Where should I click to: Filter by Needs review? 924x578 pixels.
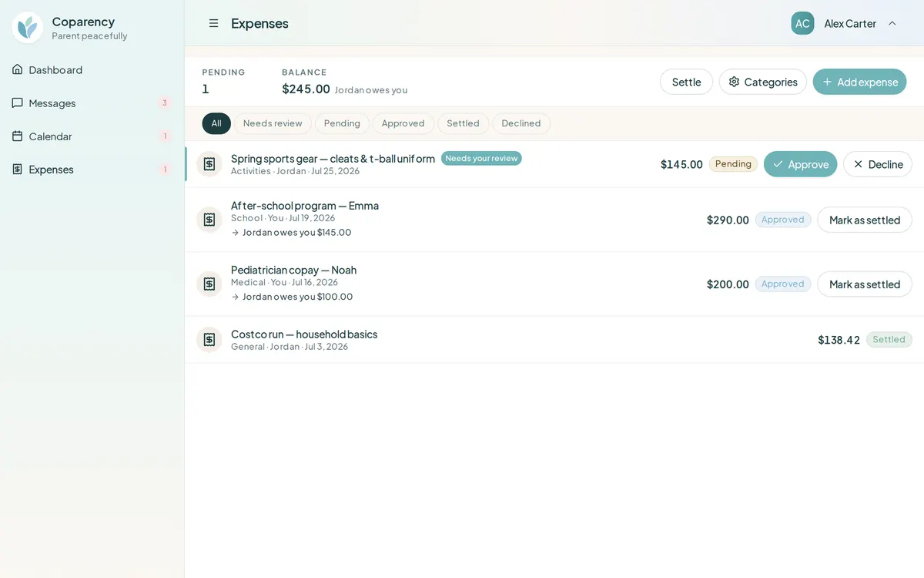pyautogui.click(x=273, y=123)
